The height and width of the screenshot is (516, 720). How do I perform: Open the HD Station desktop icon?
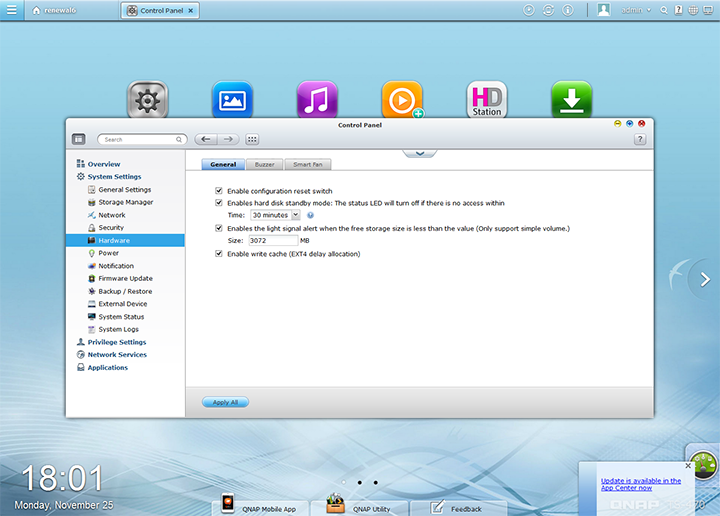[487, 100]
